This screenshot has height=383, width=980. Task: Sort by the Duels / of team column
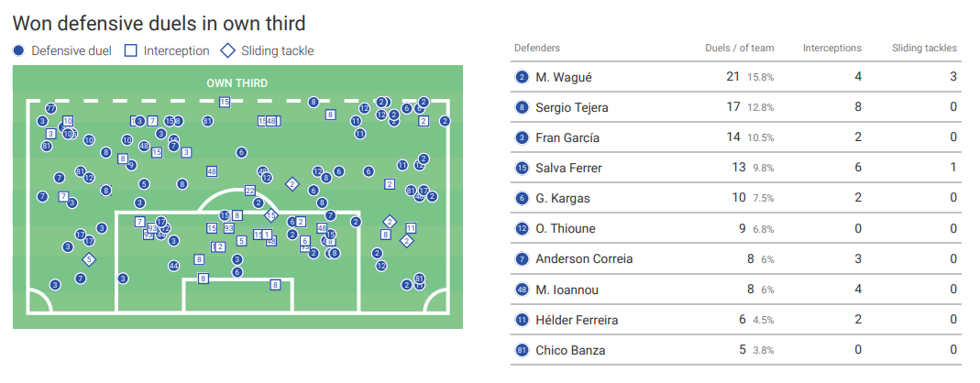point(740,49)
